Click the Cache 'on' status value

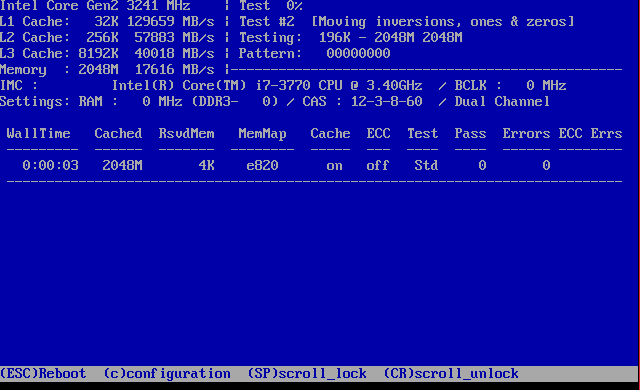[334, 166]
